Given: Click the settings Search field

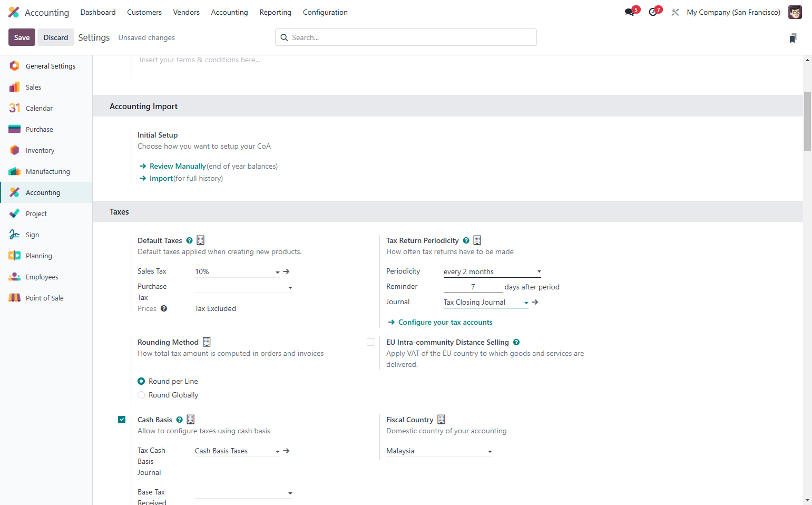Looking at the screenshot, I should 406,37.
